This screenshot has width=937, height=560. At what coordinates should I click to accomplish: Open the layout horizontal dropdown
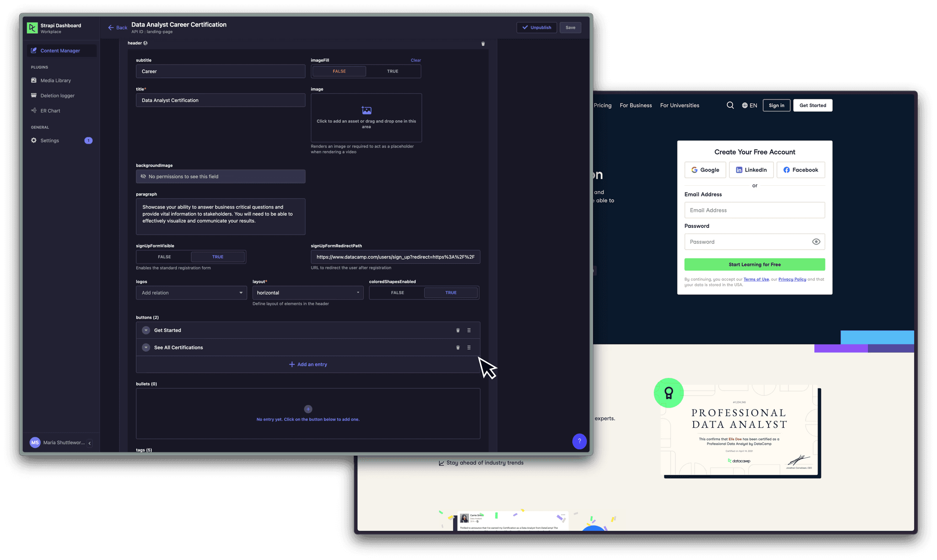pos(307,293)
